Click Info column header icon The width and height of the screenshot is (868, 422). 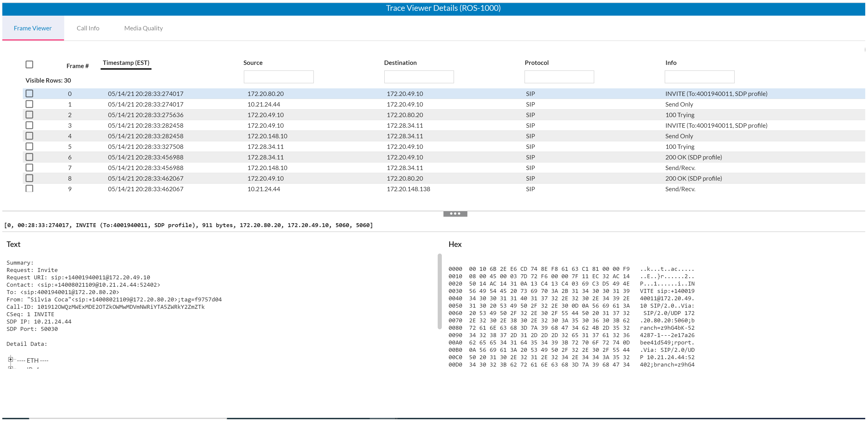[x=671, y=63]
